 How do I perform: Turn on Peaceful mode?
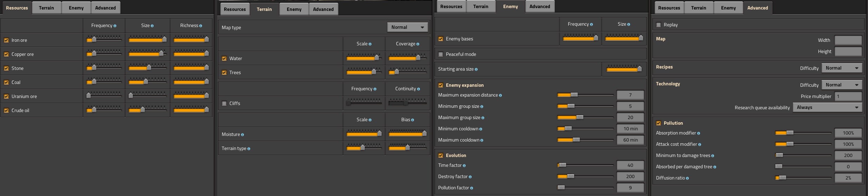441,54
